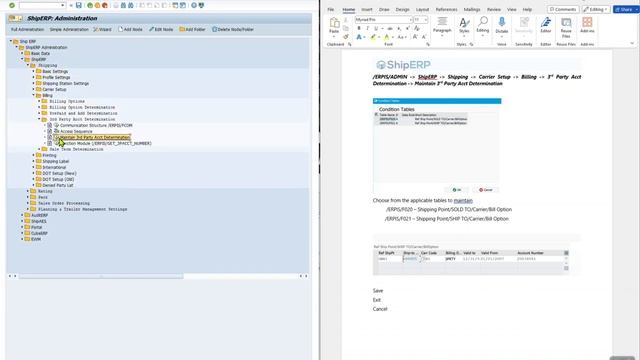Click the blue Share button
Image resolution: width=640 pixels, height=360 pixels.
pos(626,9)
